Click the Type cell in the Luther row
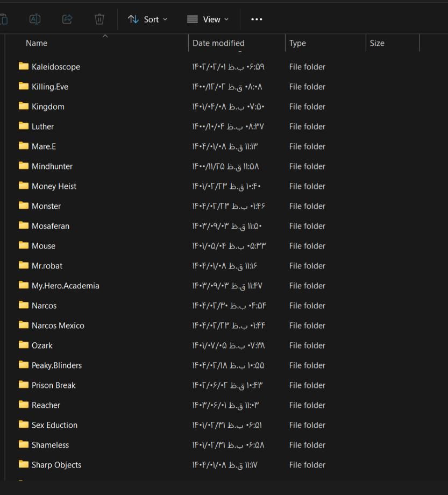Image resolution: width=448 pixels, height=495 pixels. click(307, 126)
